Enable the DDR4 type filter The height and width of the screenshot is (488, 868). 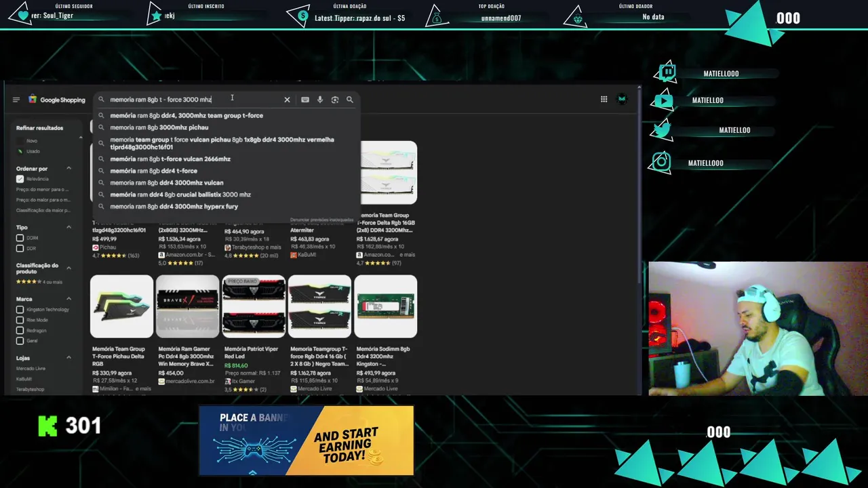20,238
